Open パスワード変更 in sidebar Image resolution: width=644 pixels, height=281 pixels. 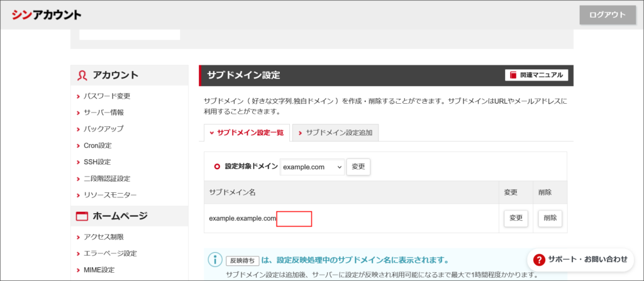(x=107, y=96)
